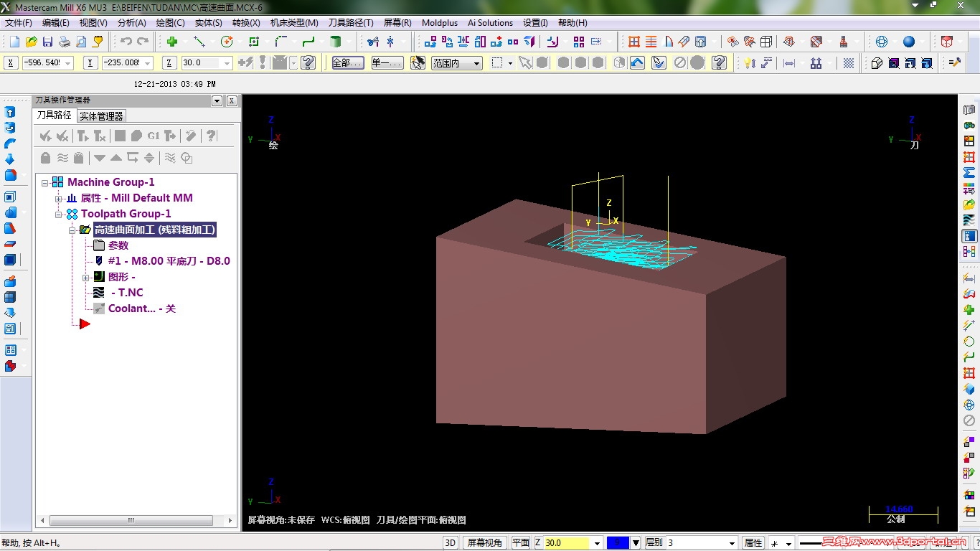The height and width of the screenshot is (551, 980).
Task: Save the file with the floppy disk icon
Action: tap(47, 42)
